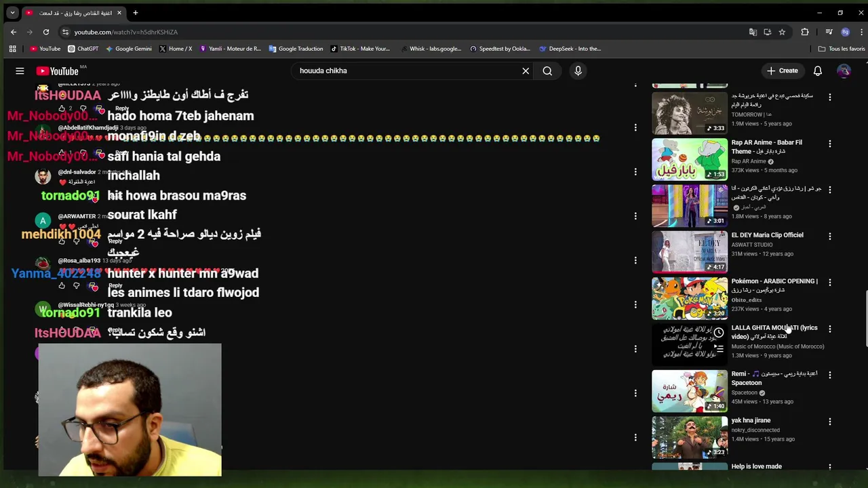Image resolution: width=868 pixels, height=488 pixels.
Task: Open the Speedtest by Ookla bookmark
Action: [x=500, y=49]
